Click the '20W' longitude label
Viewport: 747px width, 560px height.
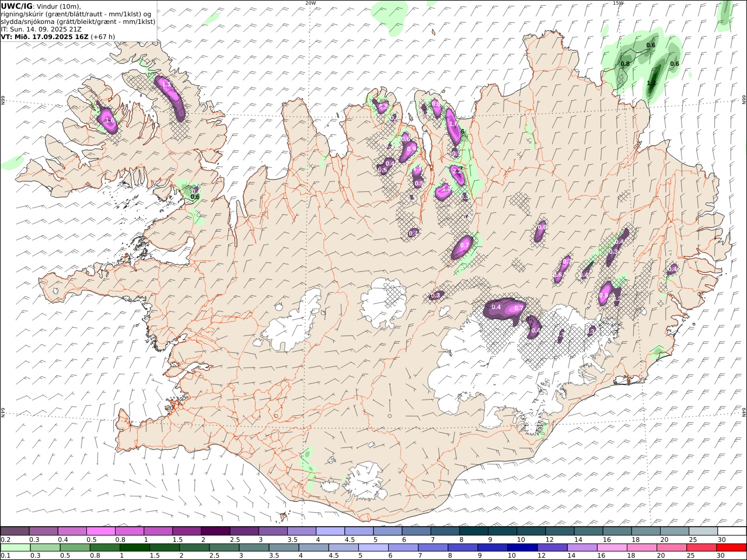coord(310,3)
